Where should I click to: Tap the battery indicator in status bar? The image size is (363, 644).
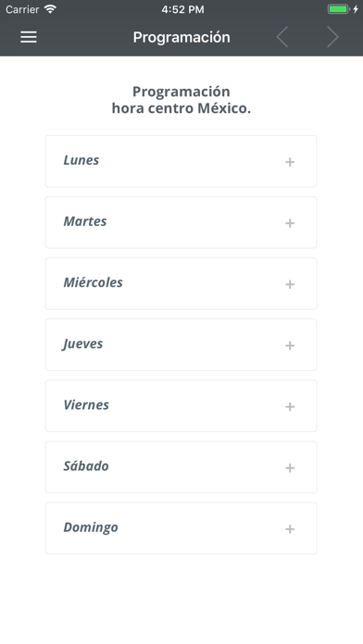338,9
